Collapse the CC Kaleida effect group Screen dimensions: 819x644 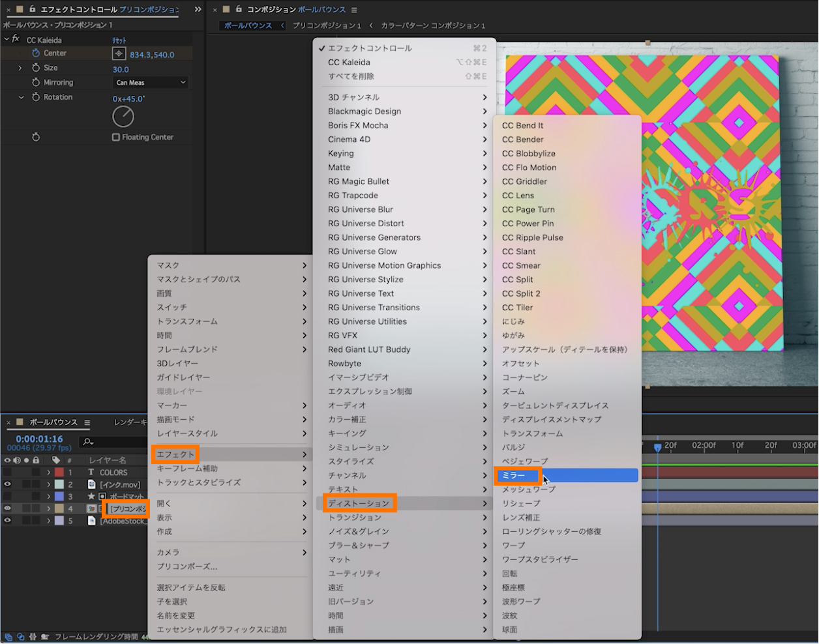coord(7,39)
